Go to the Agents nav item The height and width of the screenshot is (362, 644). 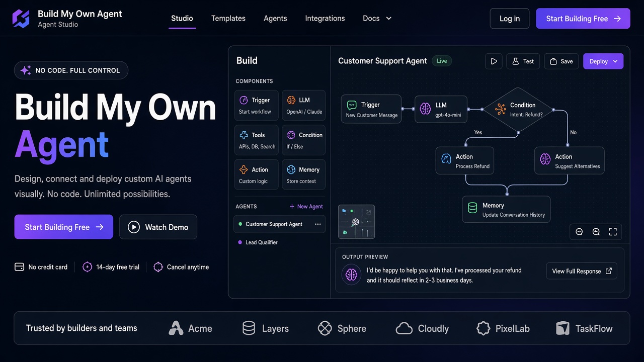point(275,18)
